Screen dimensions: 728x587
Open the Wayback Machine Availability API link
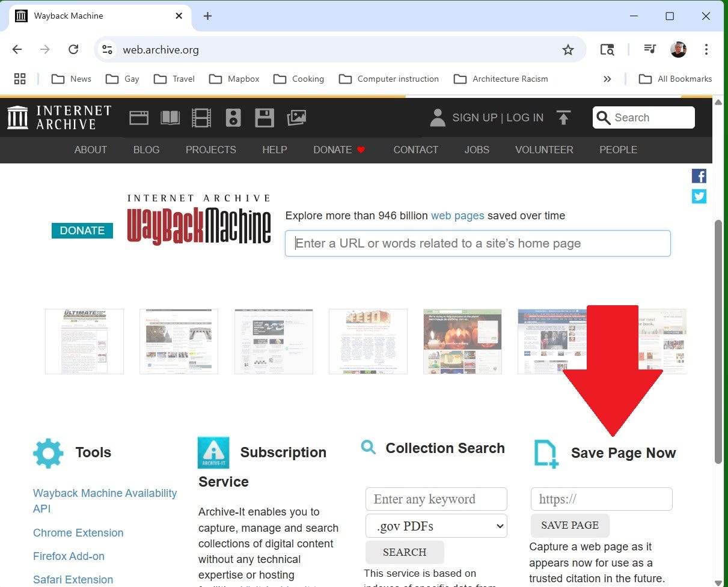[105, 501]
